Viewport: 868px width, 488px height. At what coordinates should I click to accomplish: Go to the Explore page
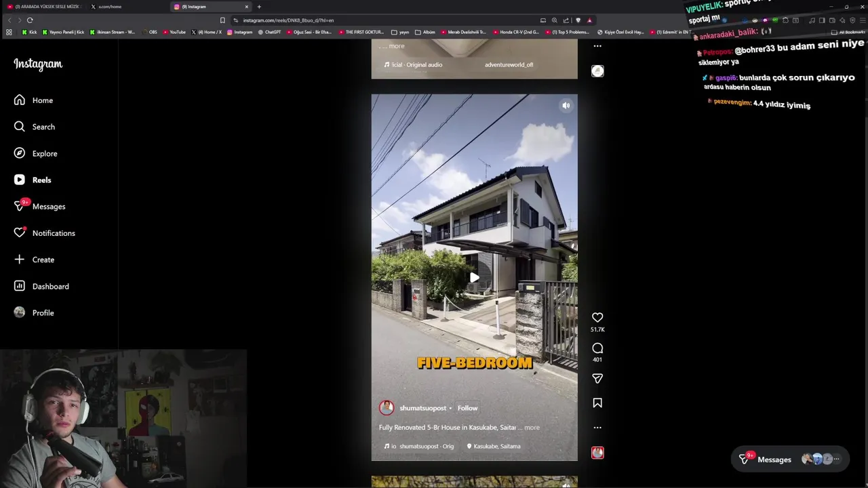35,153
